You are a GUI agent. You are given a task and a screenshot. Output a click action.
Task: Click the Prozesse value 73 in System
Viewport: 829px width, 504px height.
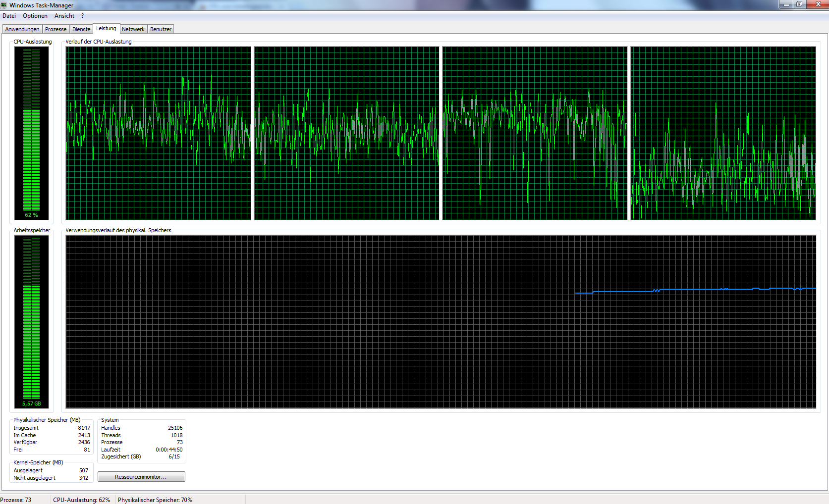tap(179, 442)
